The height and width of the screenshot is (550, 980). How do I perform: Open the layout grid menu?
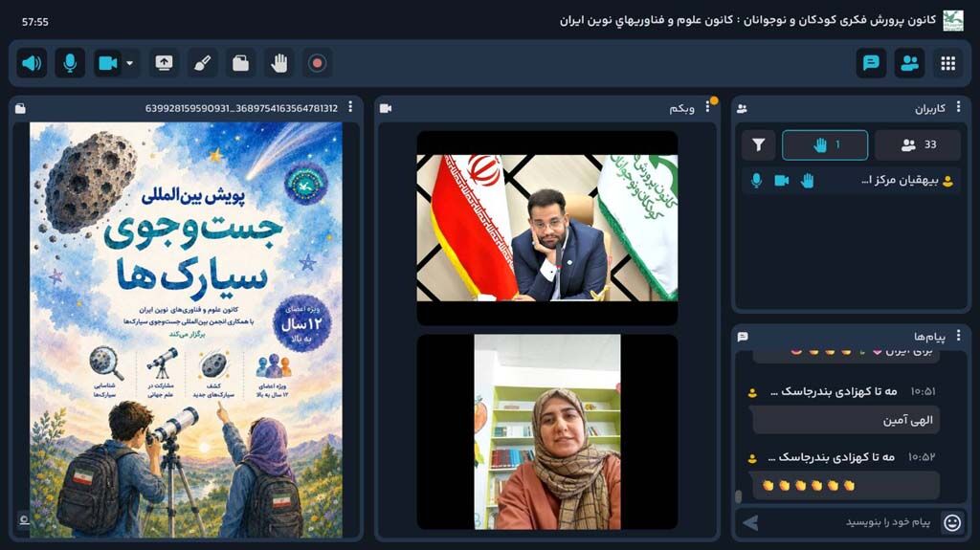(948, 63)
